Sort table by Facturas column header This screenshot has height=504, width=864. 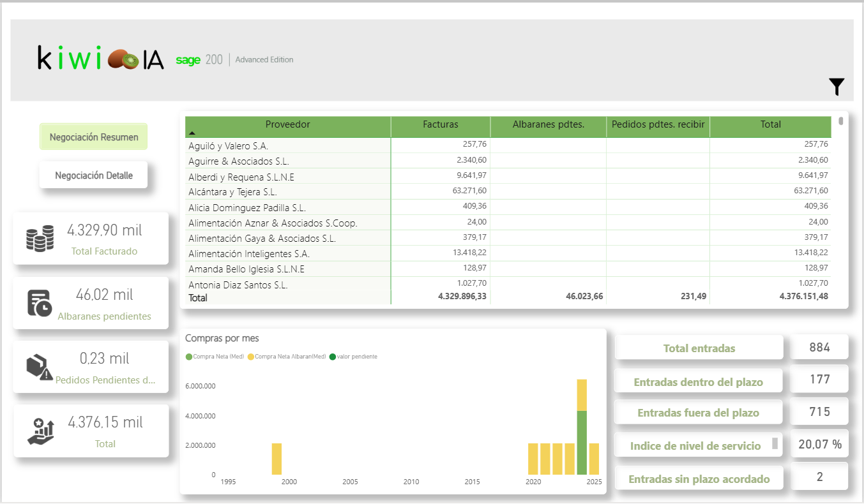(x=440, y=125)
